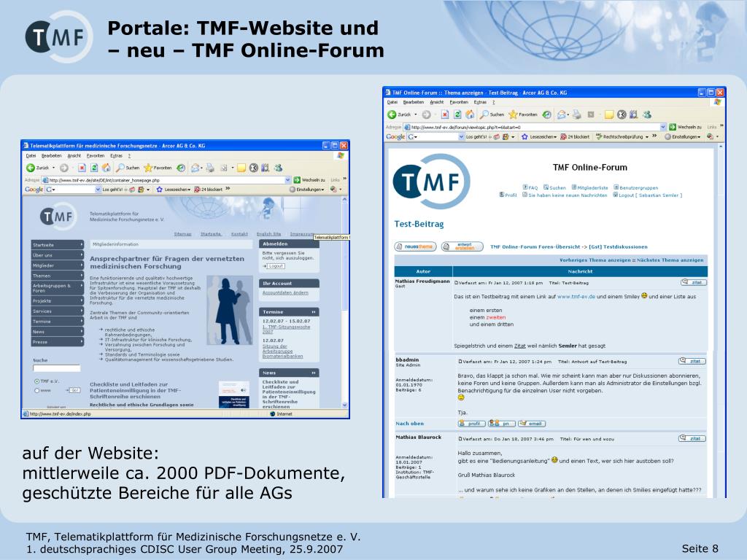This screenshot has height=560, width=747.
Task: Click 'Wechseln zu' green arrow in Telematikplattform window
Action: pyautogui.click(x=297, y=180)
